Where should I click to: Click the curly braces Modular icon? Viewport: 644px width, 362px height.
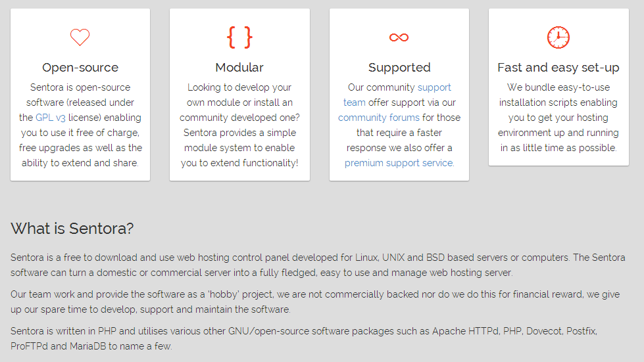[x=239, y=37]
